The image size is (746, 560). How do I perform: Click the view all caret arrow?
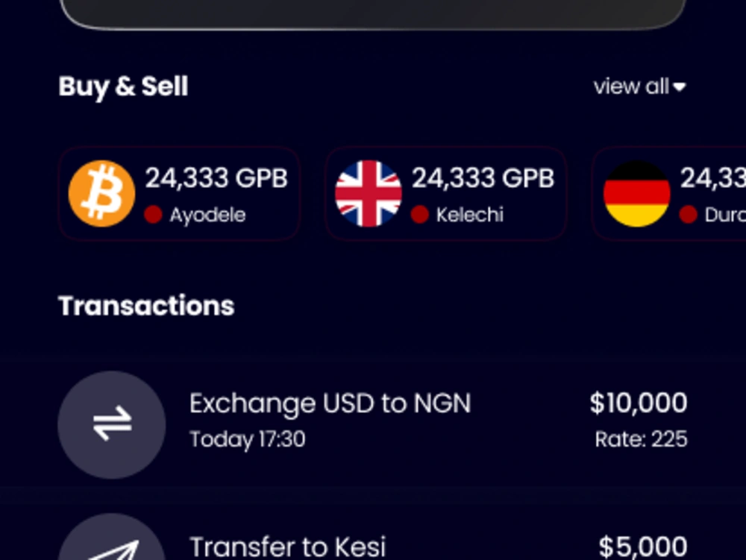pos(680,87)
